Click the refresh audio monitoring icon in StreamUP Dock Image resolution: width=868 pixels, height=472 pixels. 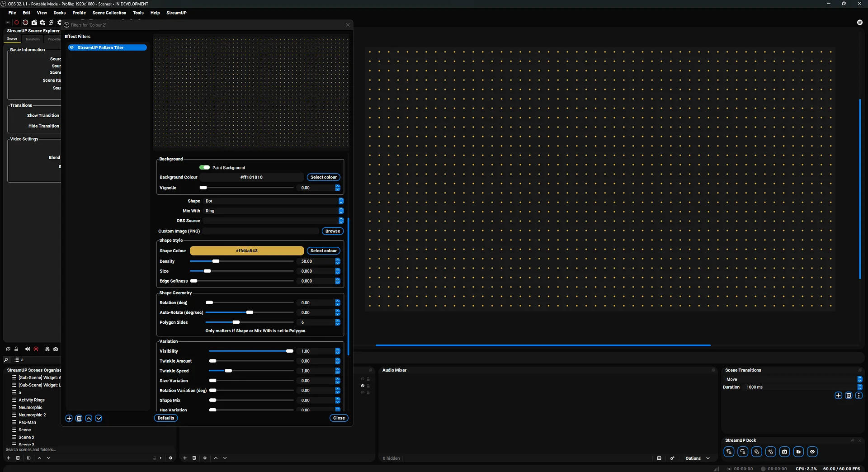[771, 452]
